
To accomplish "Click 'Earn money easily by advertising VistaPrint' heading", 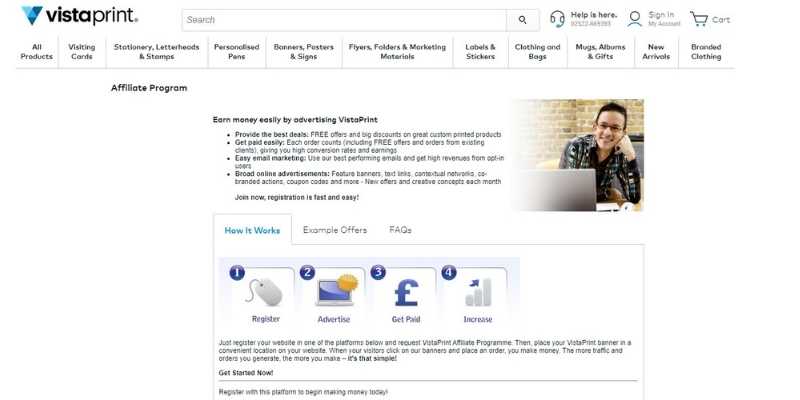I will pyautogui.click(x=295, y=120).
